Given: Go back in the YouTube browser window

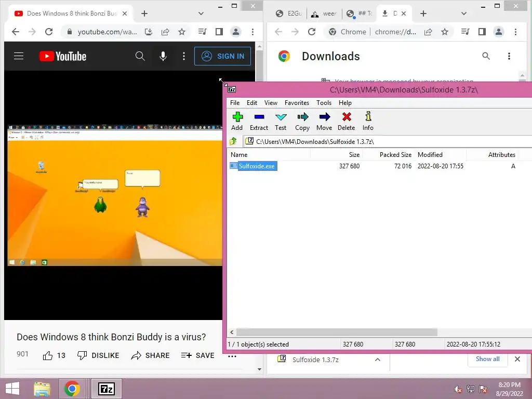Looking at the screenshot, I should [x=16, y=32].
